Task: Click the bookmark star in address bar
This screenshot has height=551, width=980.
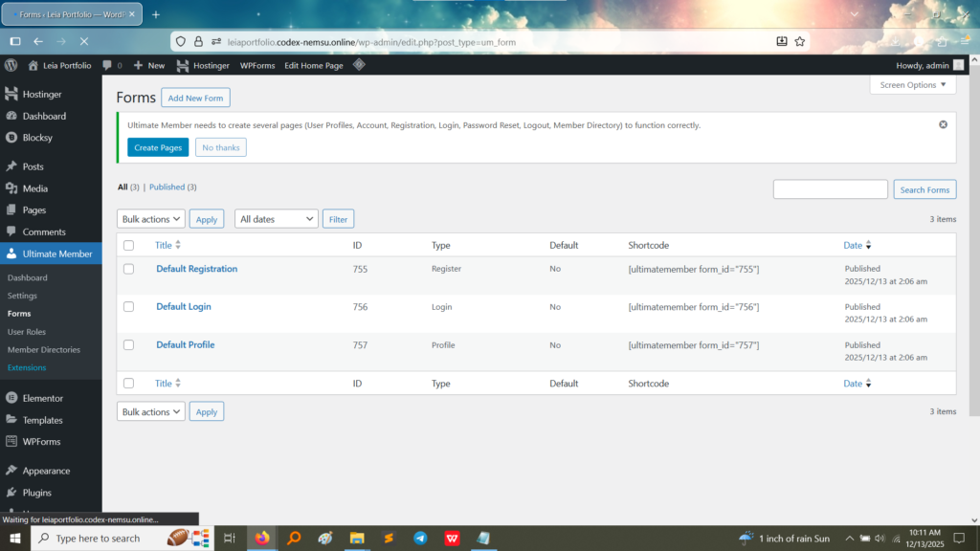Action: (x=800, y=41)
